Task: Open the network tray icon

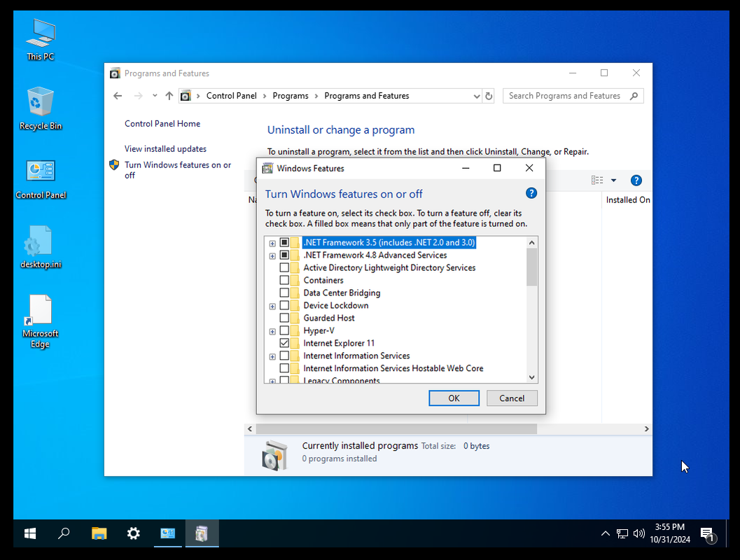Action: tap(622, 533)
